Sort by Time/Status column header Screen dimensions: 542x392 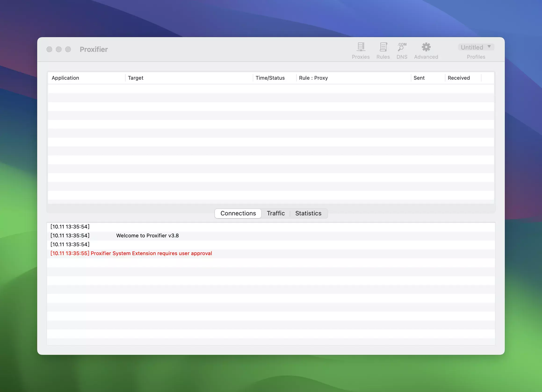click(x=270, y=78)
